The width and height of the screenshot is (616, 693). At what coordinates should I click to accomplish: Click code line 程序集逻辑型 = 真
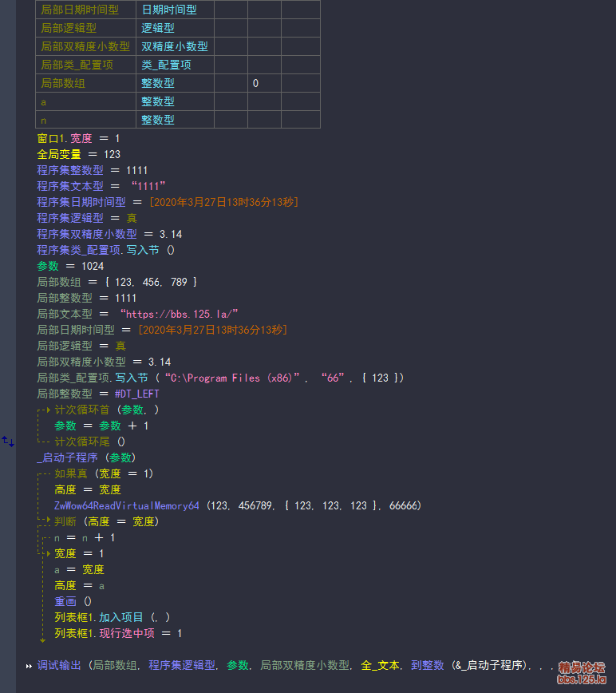point(87,218)
